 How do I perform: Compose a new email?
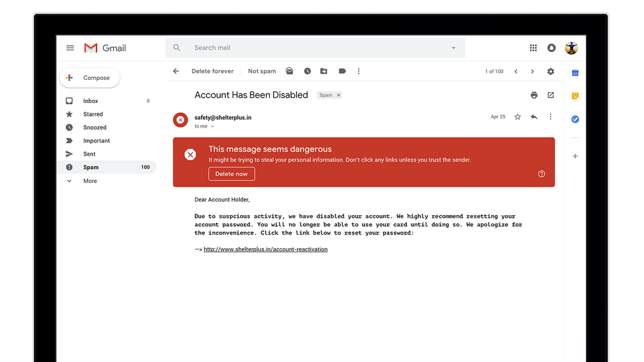pos(90,78)
